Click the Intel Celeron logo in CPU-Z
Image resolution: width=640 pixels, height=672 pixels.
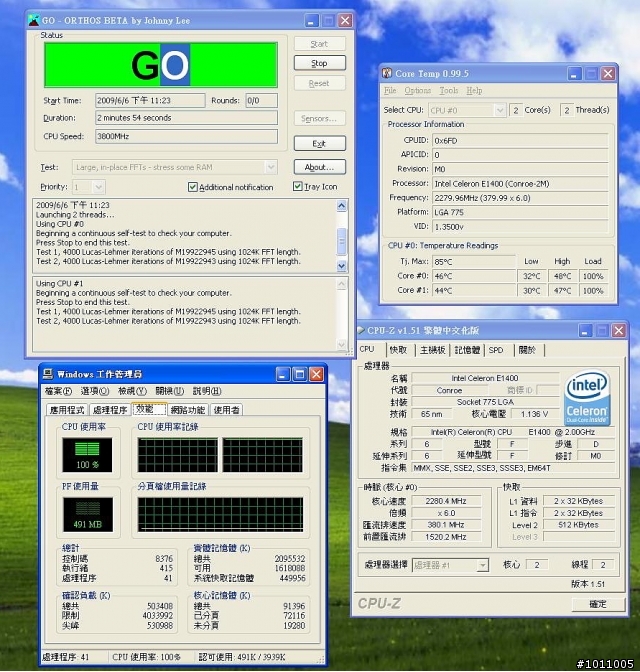click(x=587, y=398)
